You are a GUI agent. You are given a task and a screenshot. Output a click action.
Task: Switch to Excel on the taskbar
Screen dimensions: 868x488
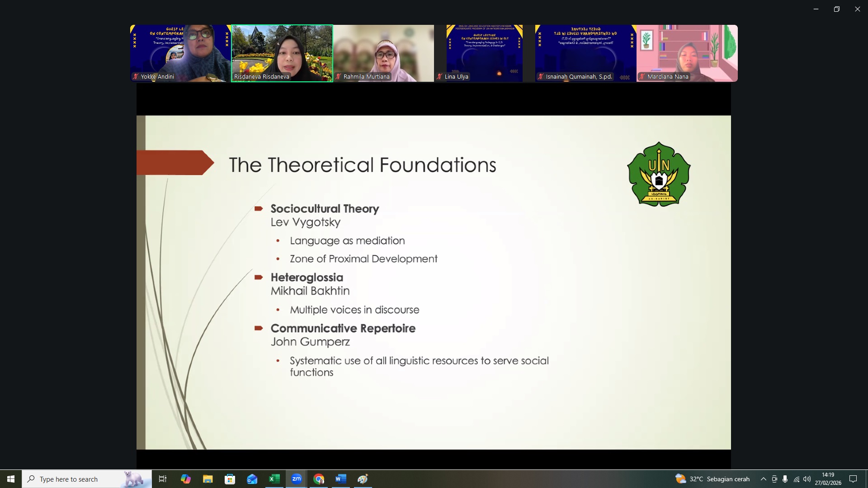tap(274, 479)
